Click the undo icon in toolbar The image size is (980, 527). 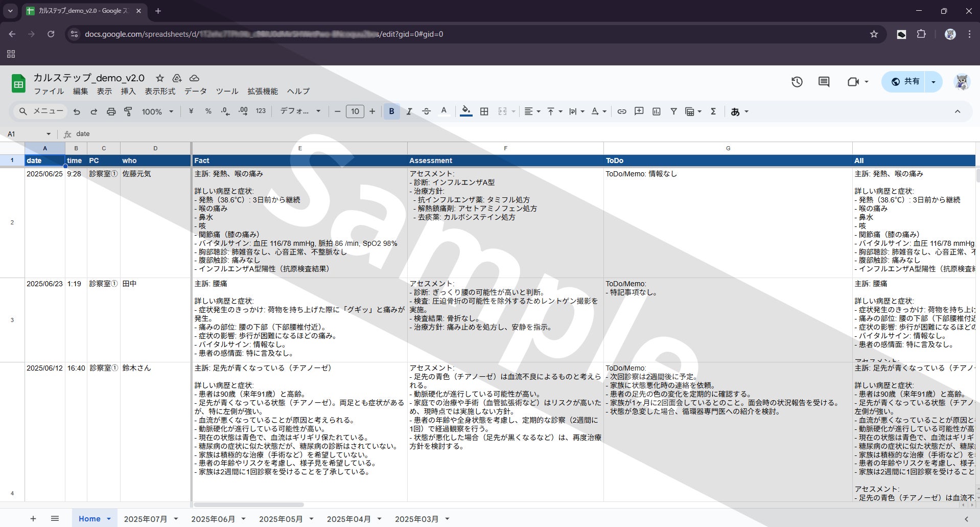(x=77, y=111)
